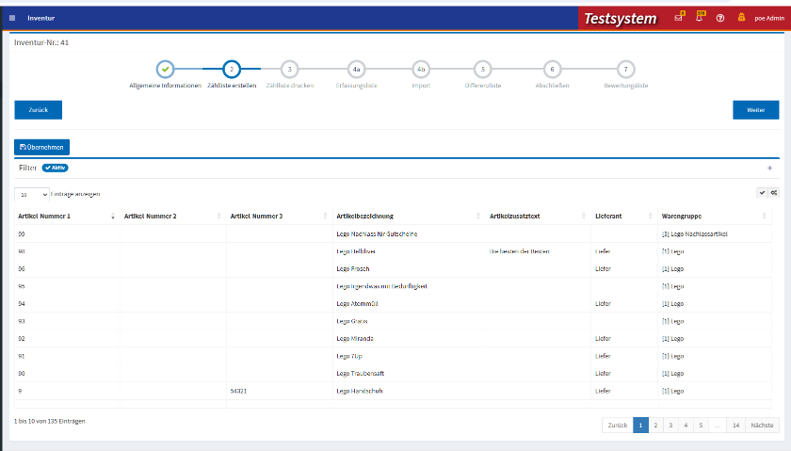Select step 4a Erfassungsliste

(356, 69)
